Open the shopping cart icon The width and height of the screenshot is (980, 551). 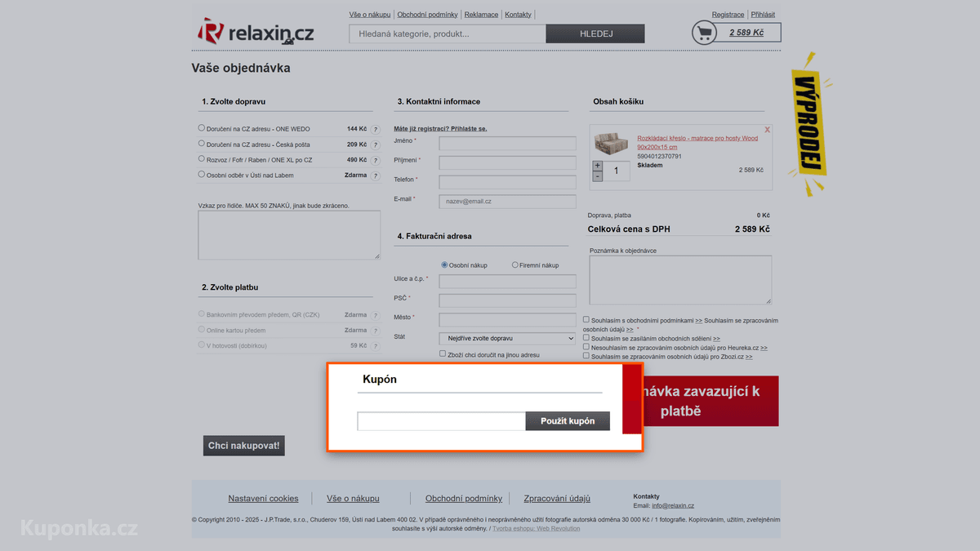point(704,33)
